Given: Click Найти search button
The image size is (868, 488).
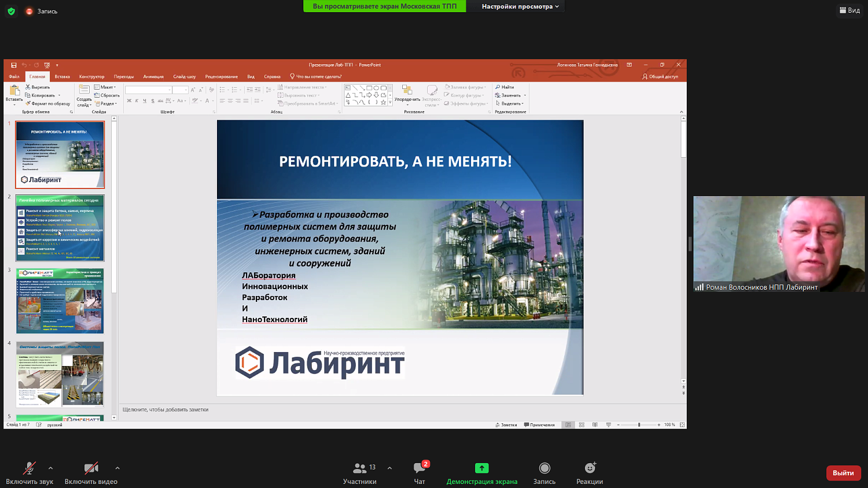Looking at the screenshot, I should pos(505,87).
